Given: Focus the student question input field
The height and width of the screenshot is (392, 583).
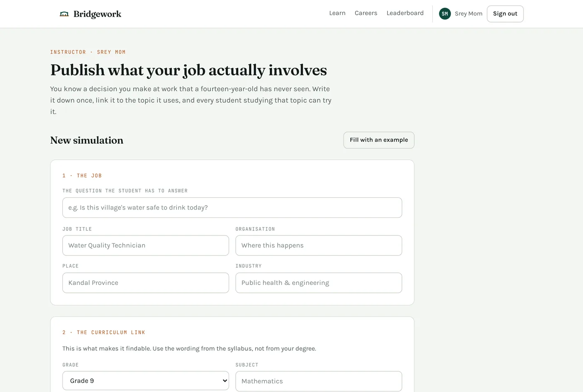Looking at the screenshot, I should click(x=232, y=207).
